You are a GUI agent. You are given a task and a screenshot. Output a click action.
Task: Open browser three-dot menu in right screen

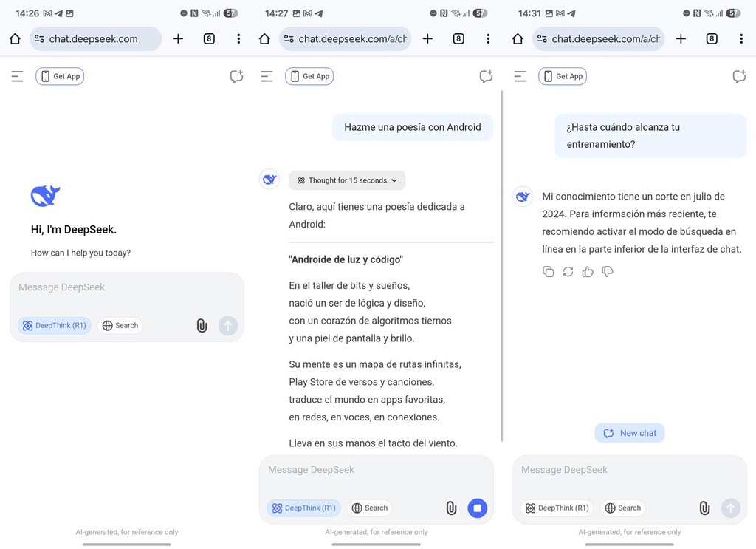pyautogui.click(x=741, y=38)
